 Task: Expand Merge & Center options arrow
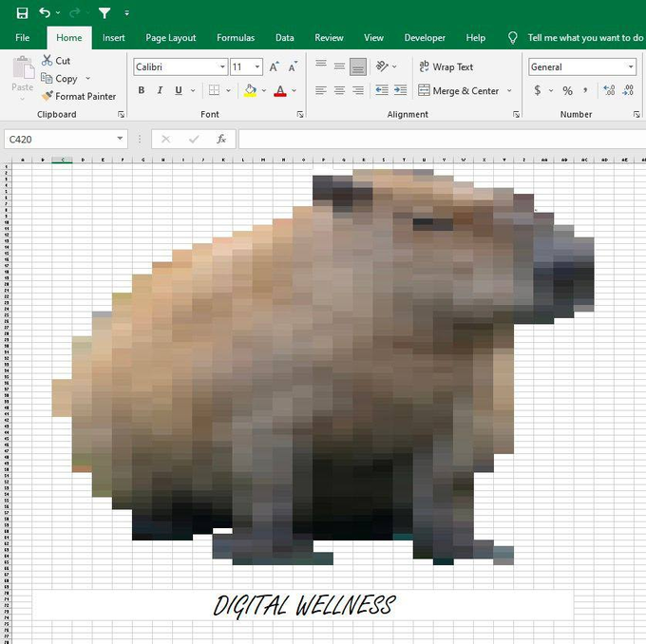point(509,90)
